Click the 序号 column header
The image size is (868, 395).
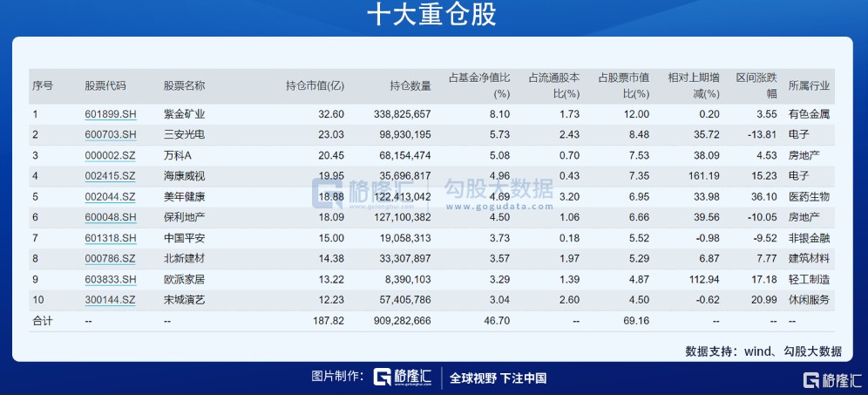pyautogui.click(x=43, y=85)
